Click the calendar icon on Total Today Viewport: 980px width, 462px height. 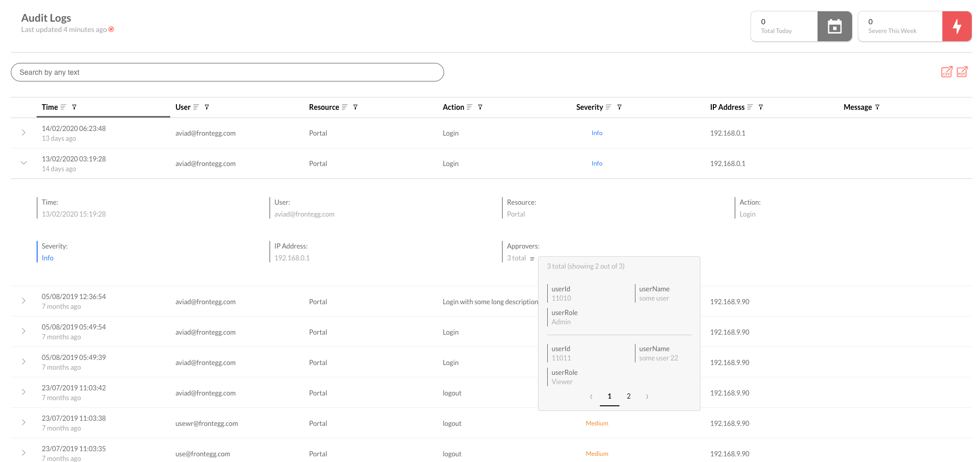click(835, 26)
